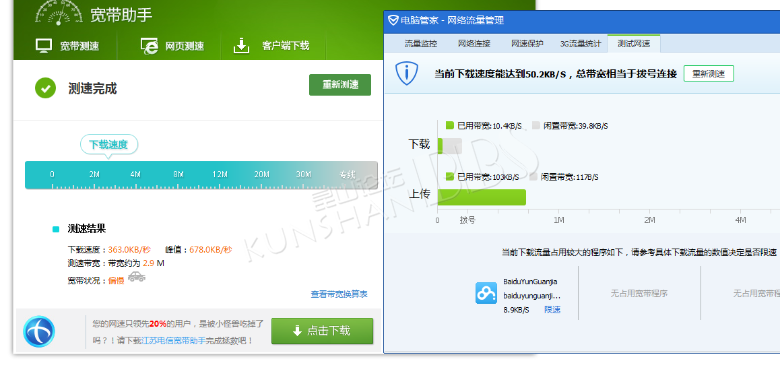Image resolution: width=780 pixels, height=389 pixels.
Task: Open the 3G流量统计 tab
Action: pyautogui.click(x=581, y=43)
